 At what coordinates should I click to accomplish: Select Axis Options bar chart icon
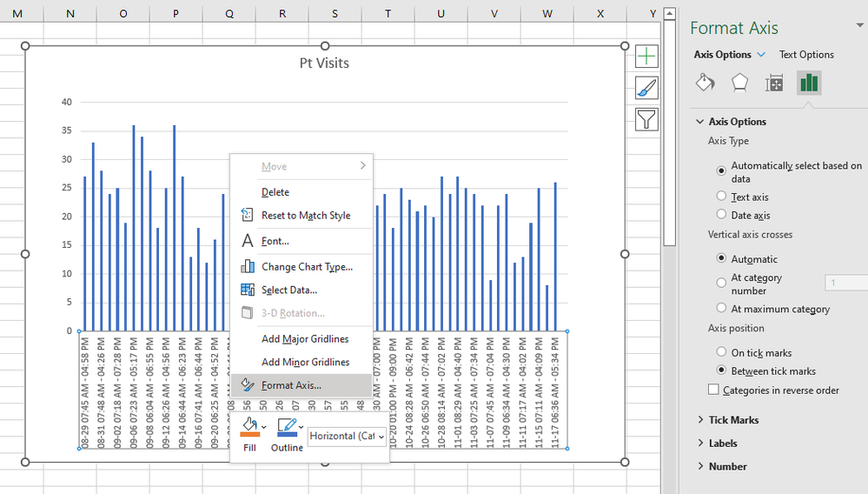click(809, 83)
